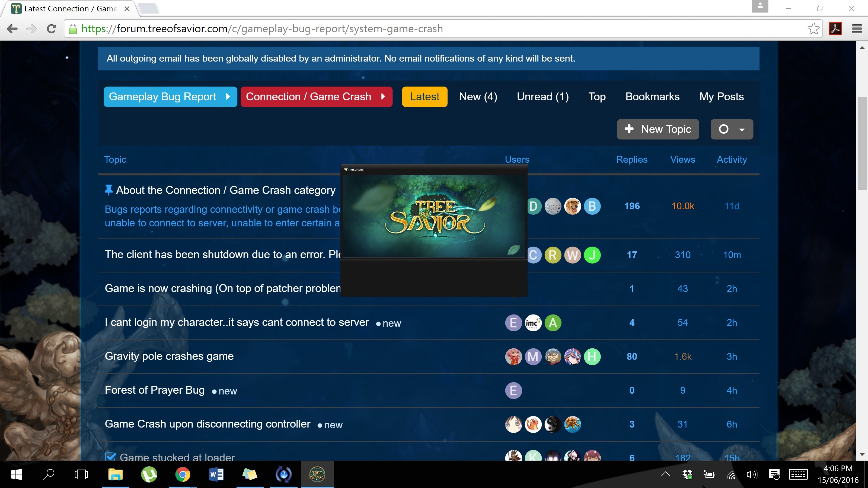Click the Tree of Savior taskbar icon
This screenshot has height=488, width=868.
pyautogui.click(x=317, y=474)
